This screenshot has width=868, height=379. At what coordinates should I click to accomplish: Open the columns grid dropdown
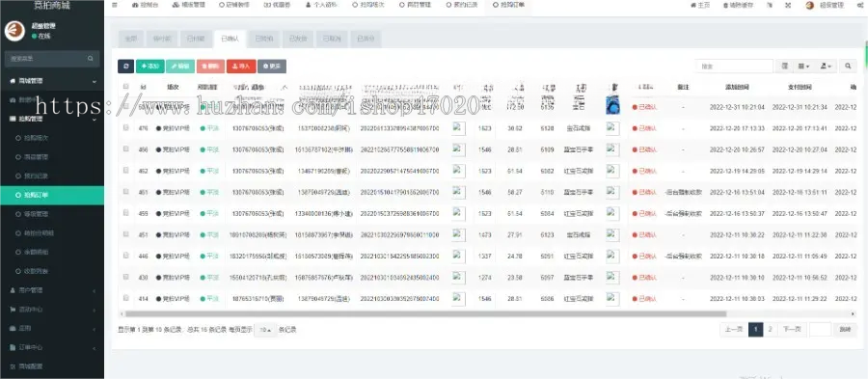tap(803, 67)
